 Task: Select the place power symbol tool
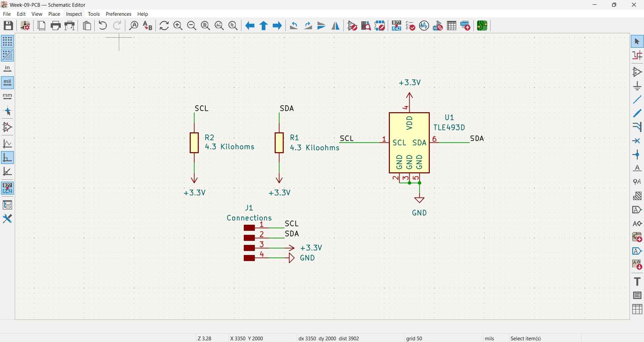(x=637, y=86)
